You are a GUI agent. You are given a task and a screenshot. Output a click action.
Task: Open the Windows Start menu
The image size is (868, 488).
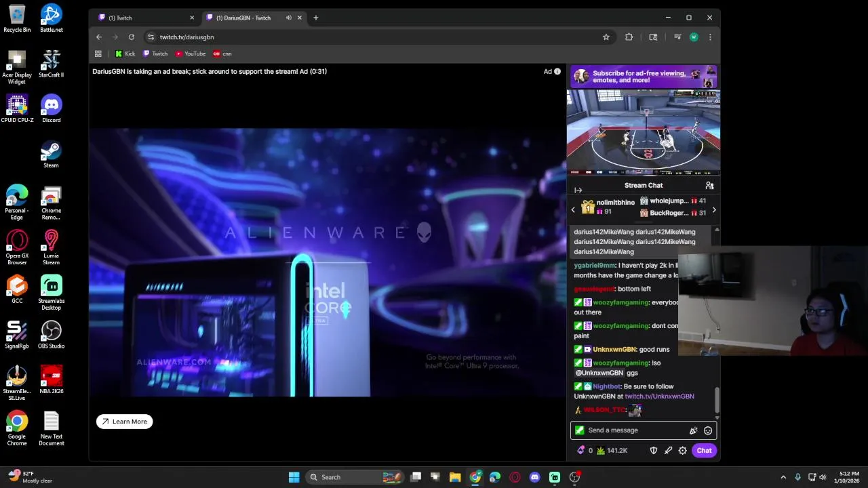pyautogui.click(x=294, y=477)
